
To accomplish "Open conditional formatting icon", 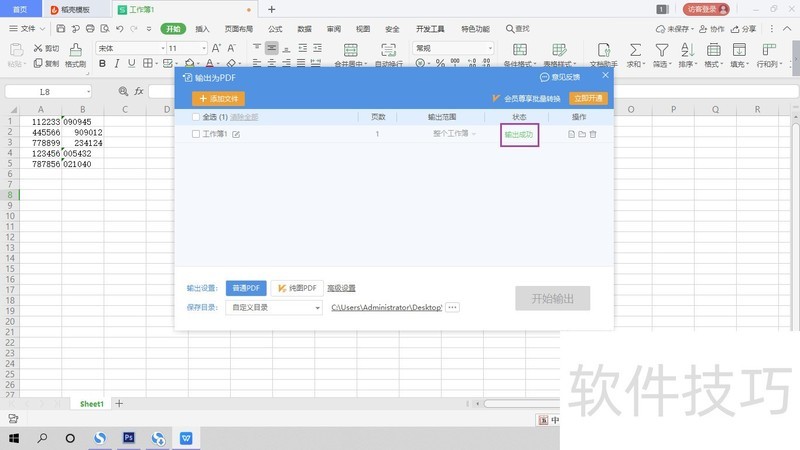I will (520, 49).
